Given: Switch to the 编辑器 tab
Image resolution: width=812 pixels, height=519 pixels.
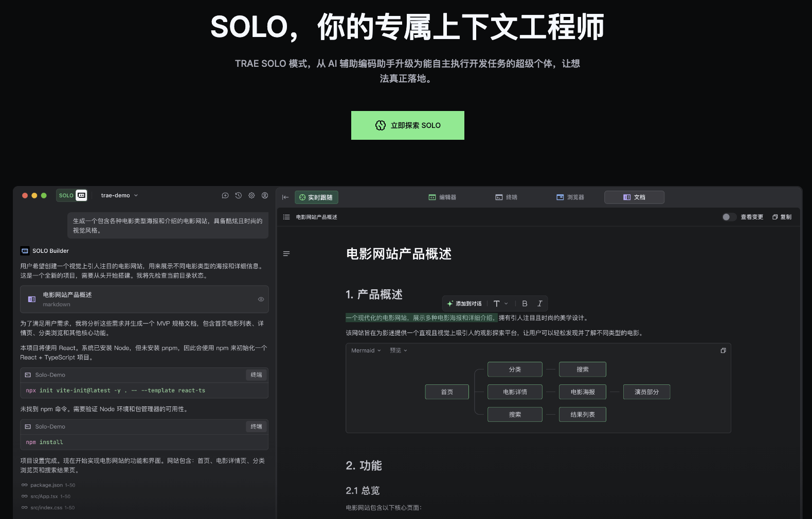Looking at the screenshot, I should (443, 197).
